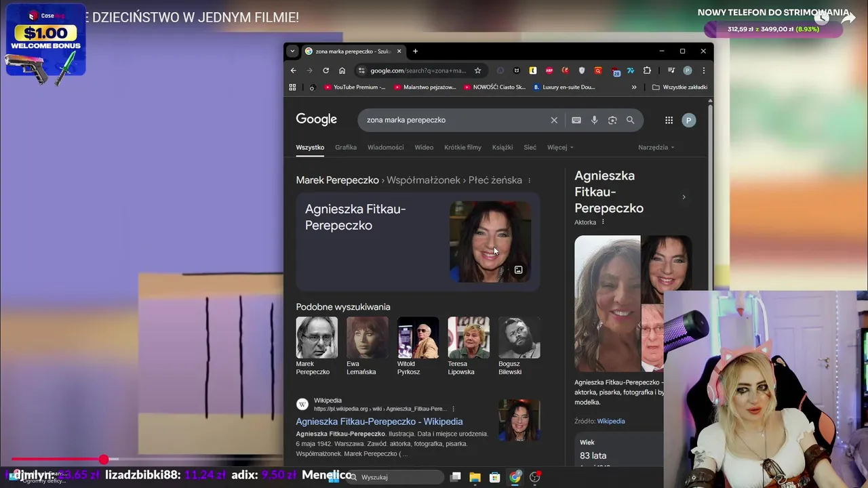Switch to the 'Grafika' tab
This screenshot has height=488, width=868.
[x=346, y=147]
